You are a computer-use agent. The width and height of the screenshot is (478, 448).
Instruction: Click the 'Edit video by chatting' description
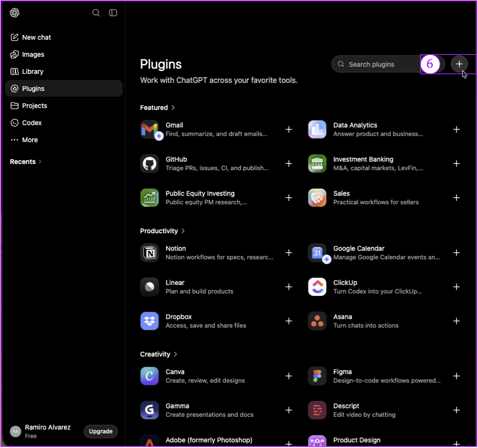pyautogui.click(x=364, y=415)
